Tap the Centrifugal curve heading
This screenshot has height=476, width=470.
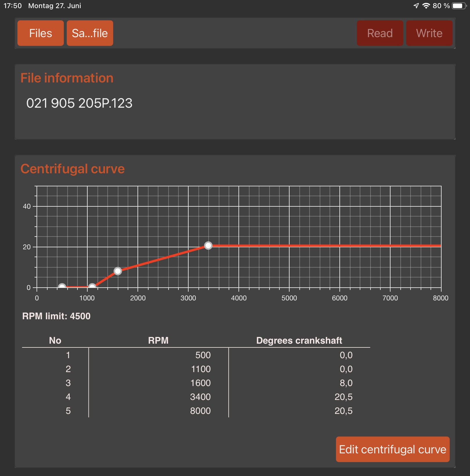[73, 169]
